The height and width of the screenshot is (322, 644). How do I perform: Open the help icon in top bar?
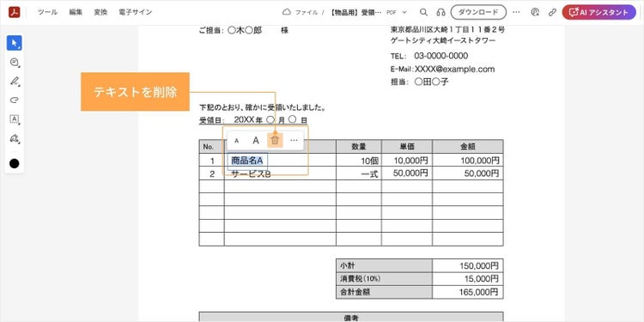click(x=535, y=12)
